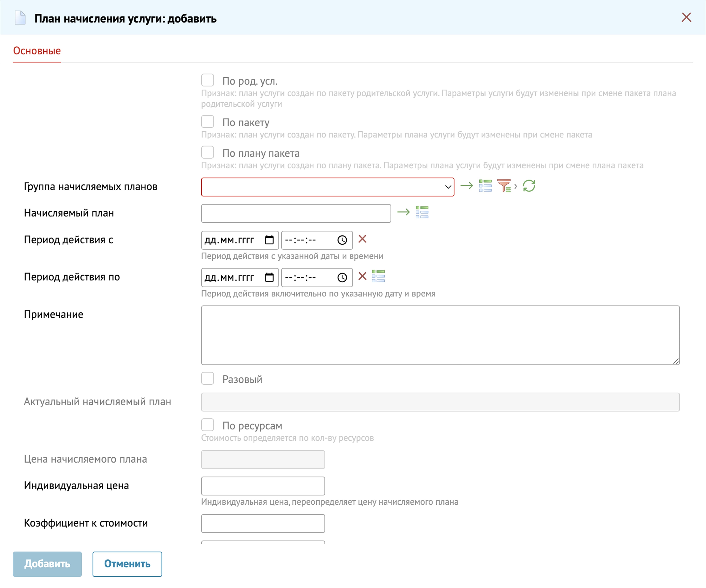
Task: Open list icon beside Начисляемый план field
Action: point(422,212)
